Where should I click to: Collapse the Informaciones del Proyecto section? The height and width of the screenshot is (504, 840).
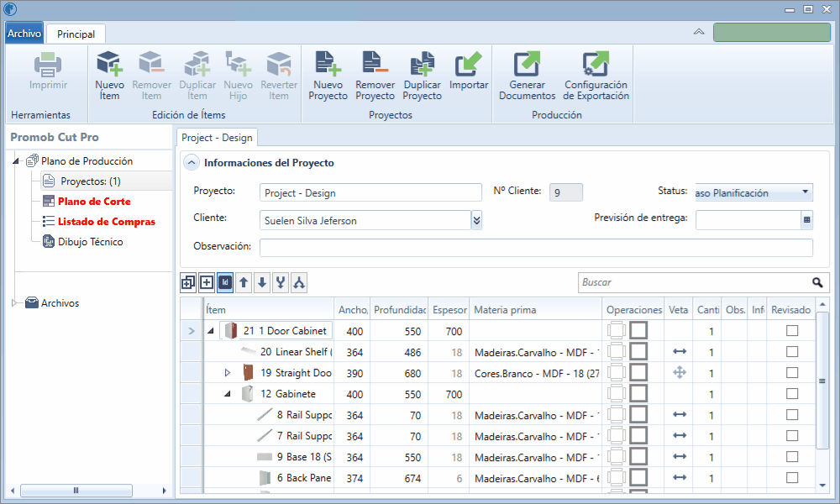pyautogui.click(x=192, y=162)
